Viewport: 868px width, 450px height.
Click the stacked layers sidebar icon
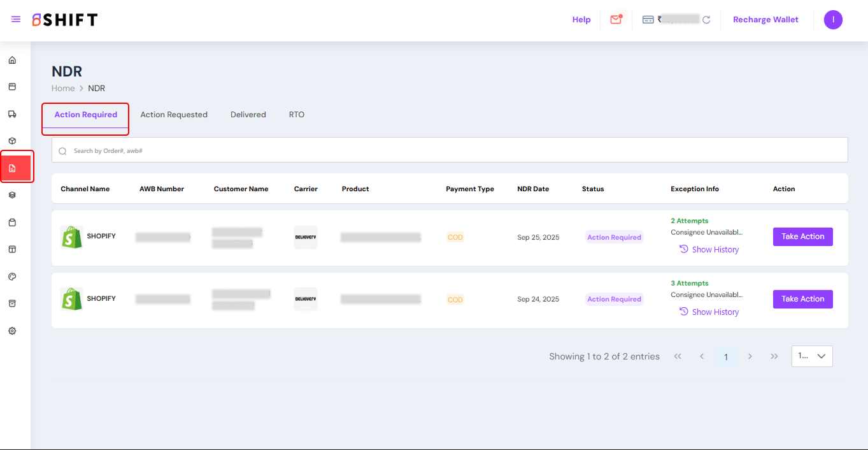12,195
